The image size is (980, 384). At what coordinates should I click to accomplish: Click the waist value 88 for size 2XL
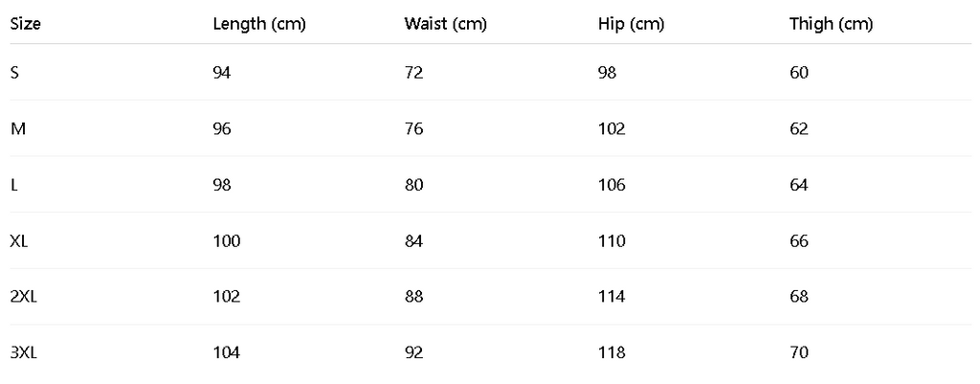[413, 297]
